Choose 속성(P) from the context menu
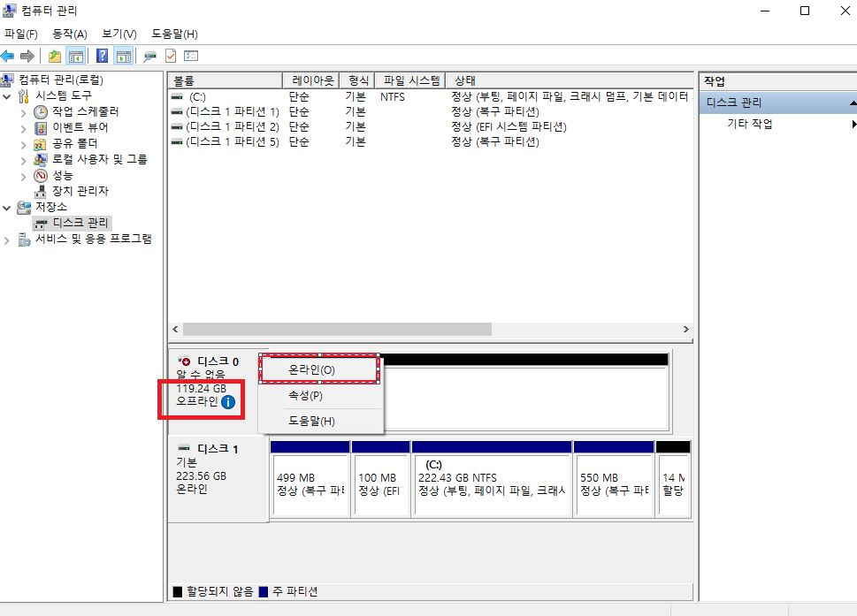Viewport: 857px width, 616px height. coord(320,395)
